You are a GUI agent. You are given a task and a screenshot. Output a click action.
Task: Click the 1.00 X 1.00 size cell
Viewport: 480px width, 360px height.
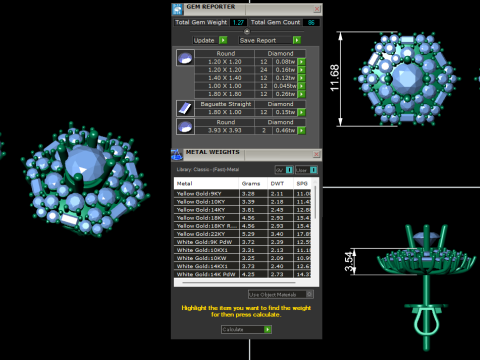point(225,86)
